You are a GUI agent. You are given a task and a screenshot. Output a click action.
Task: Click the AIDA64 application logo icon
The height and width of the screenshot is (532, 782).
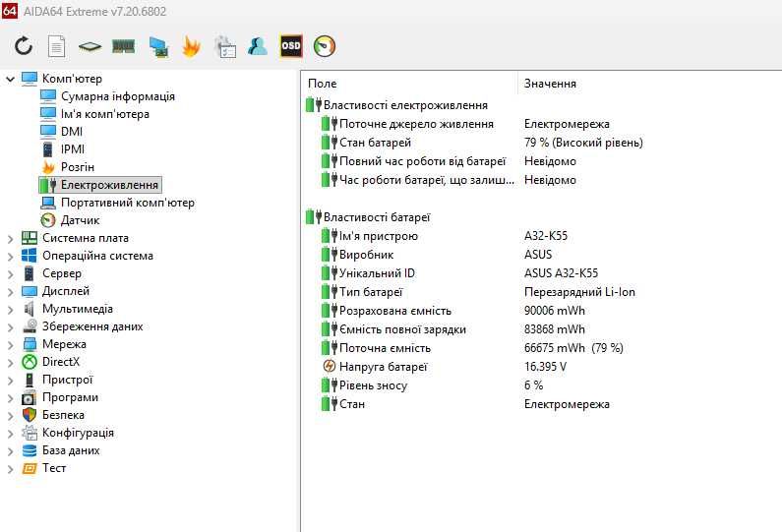click(10, 11)
